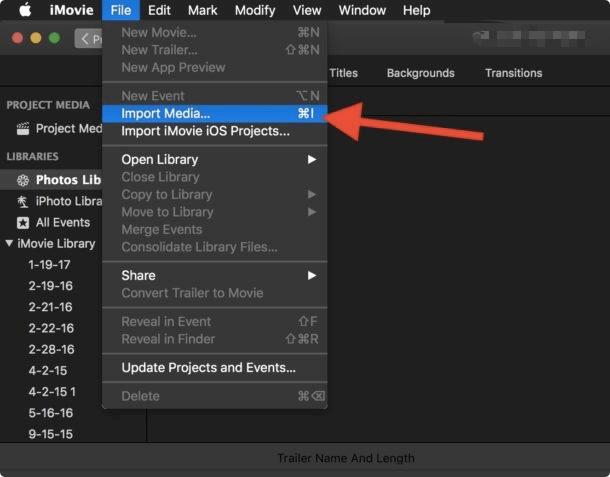Click the Apple logo menu icon
This screenshot has height=477, width=610.
click(24, 11)
